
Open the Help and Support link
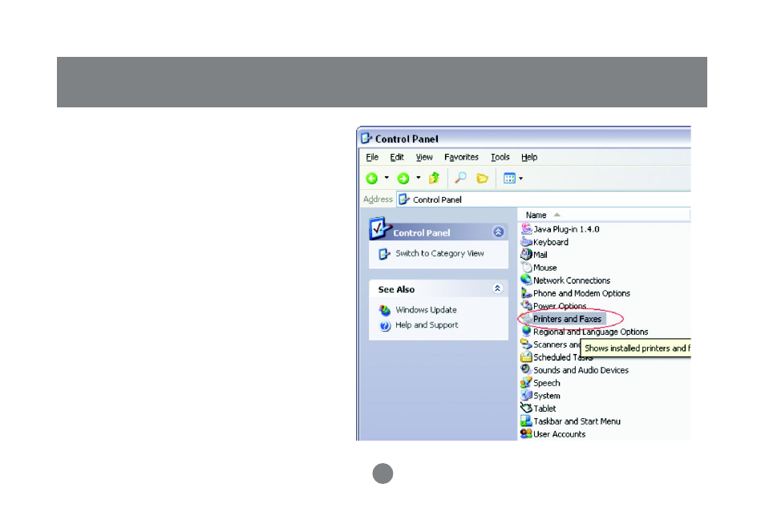(x=427, y=324)
